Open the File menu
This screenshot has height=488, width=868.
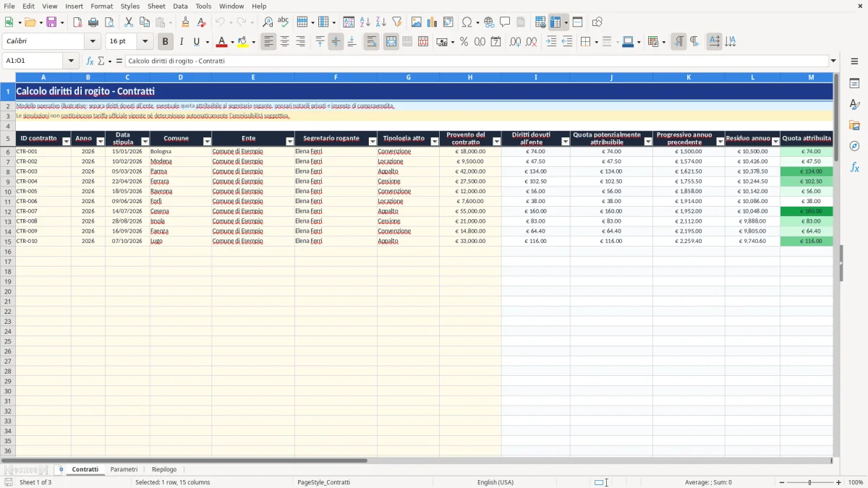click(9, 6)
